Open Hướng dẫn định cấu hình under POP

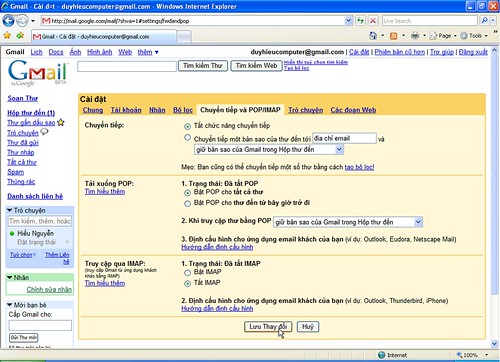tap(217, 247)
